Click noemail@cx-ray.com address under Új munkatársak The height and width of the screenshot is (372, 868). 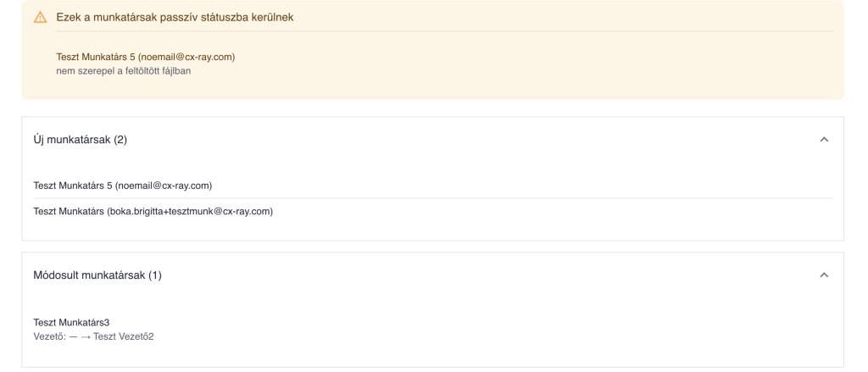click(164, 186)
